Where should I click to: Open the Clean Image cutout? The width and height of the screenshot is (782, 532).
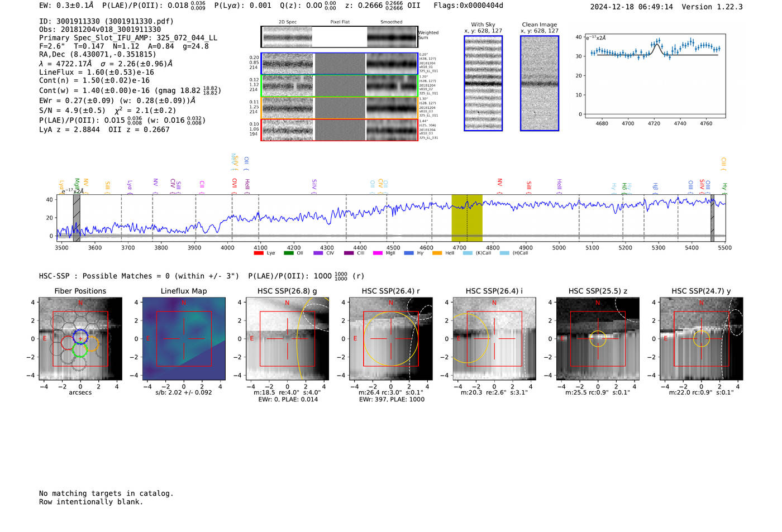(540, 83)
